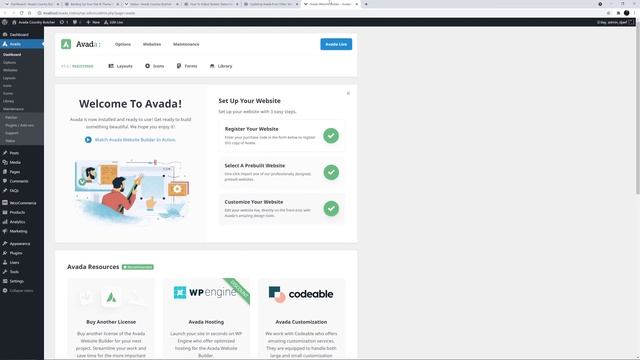Viewport: 640px width, 360px height.
Task: Open Icons from Avada sub-navigation
Action: (155, 66)
